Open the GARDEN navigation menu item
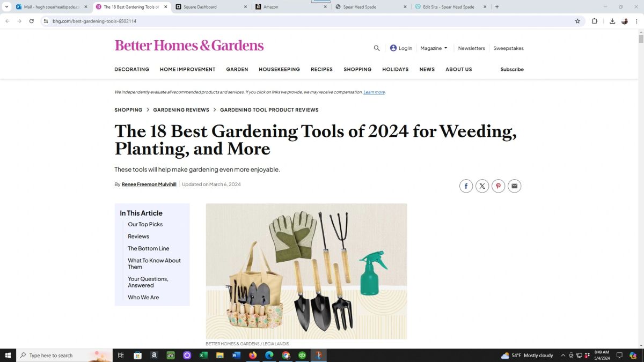The image size is (644, 362). [237, 69]
